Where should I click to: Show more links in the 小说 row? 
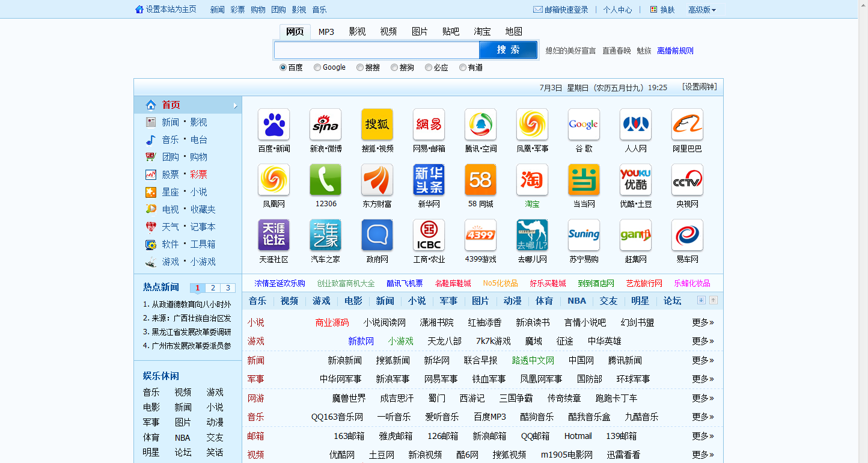point(703,322)
